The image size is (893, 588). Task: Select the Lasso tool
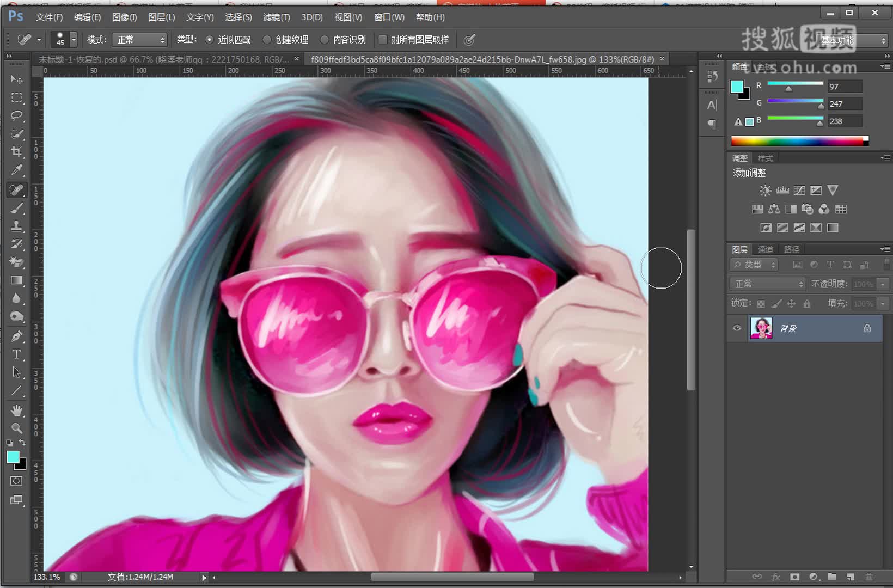pyautogui.click(x=16, y=115)
